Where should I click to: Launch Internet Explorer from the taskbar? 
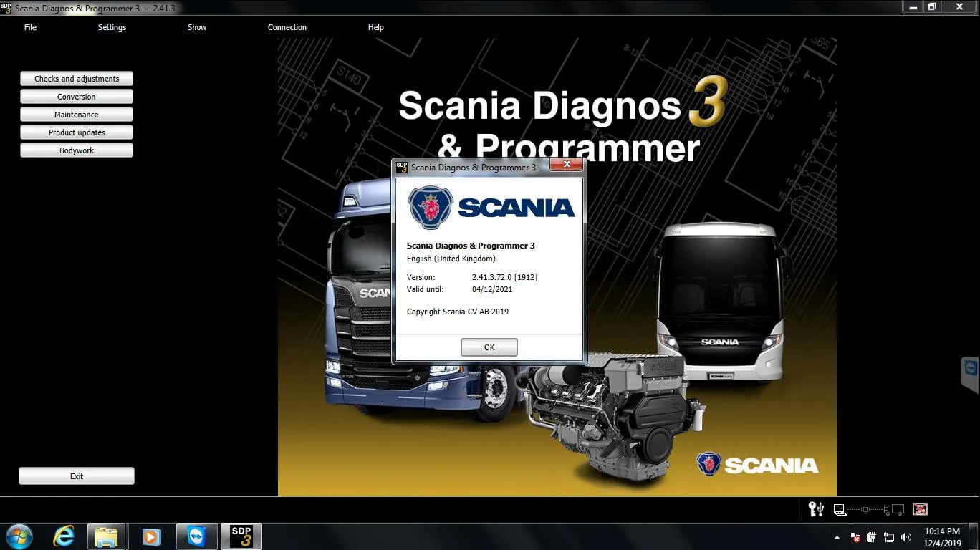click(64, 536)
